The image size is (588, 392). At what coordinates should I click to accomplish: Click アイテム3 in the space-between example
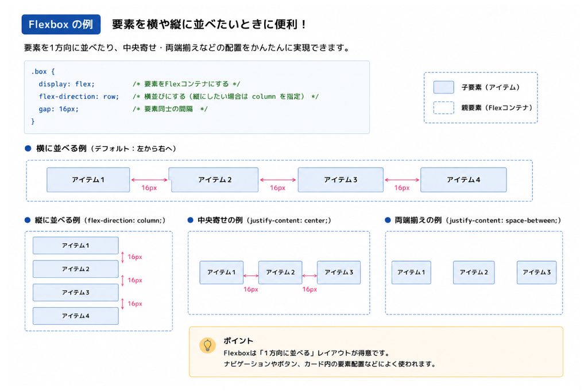coord(537,273)
